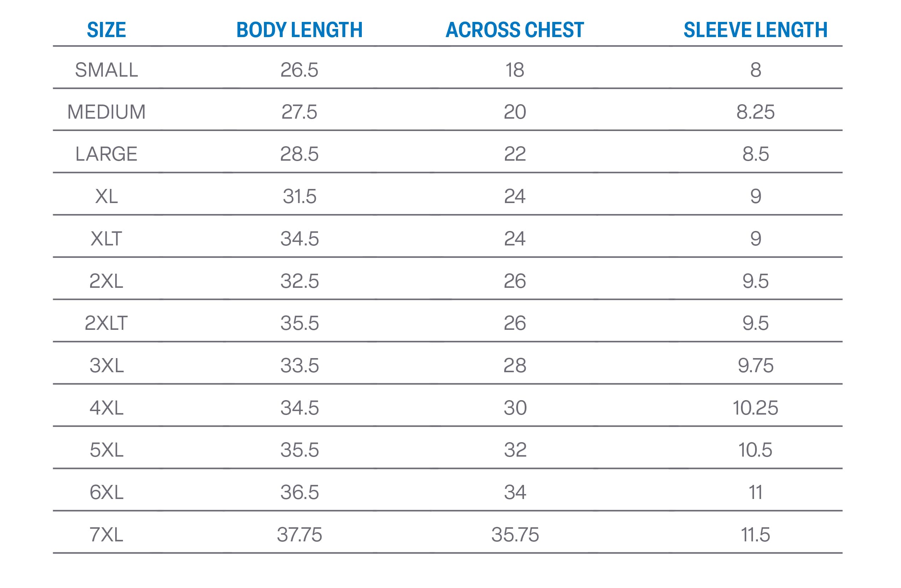Click chest value 18 for SMALL
Screen dimensions: 901x588
pos(514,70)
